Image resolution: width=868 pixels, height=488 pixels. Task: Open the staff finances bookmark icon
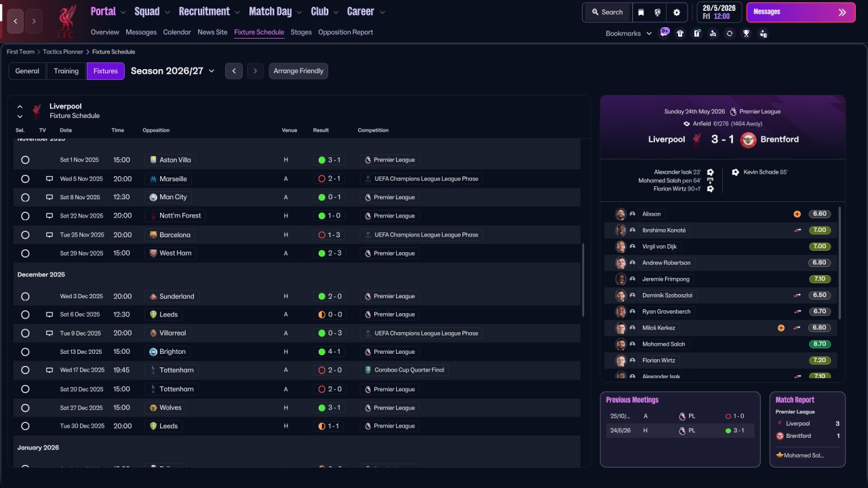763,33
